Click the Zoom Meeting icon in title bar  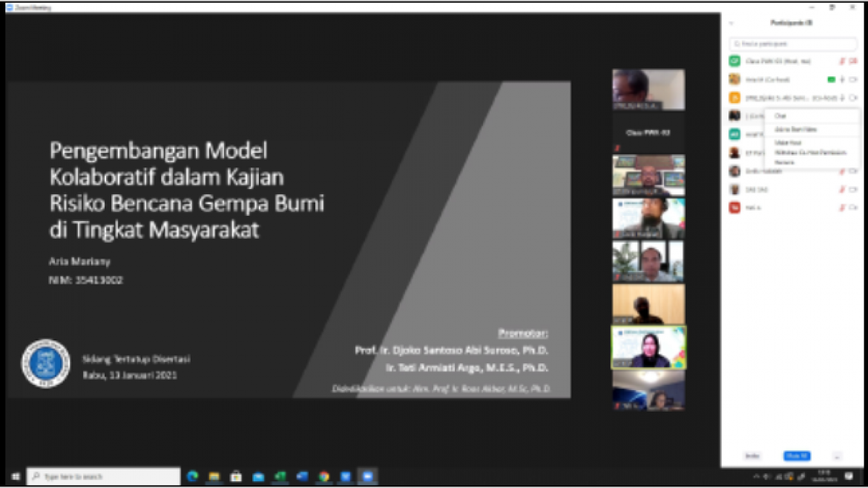coord(10,7)
